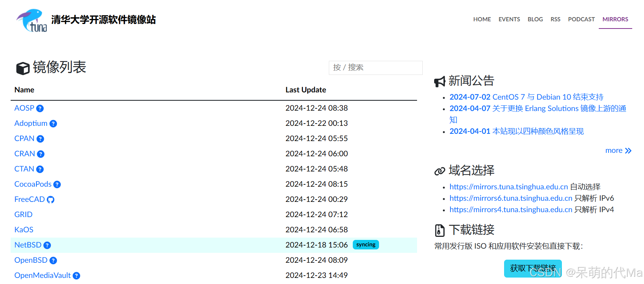
Task: Open PODCAST navigation item
Action: [x=581, y=19]
